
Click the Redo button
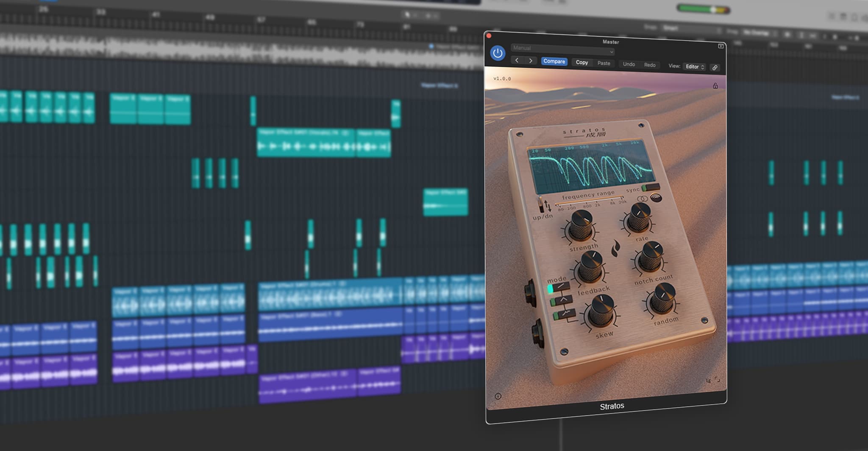point(650,65)
